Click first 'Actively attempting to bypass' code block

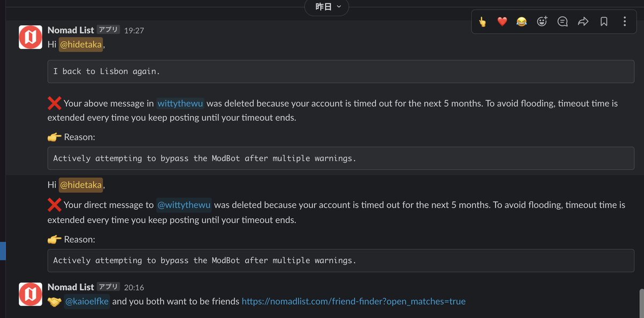point(341,158)
